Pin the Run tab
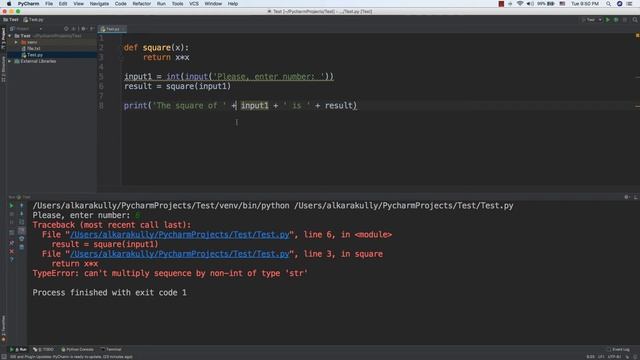 [x=11, y=243]
